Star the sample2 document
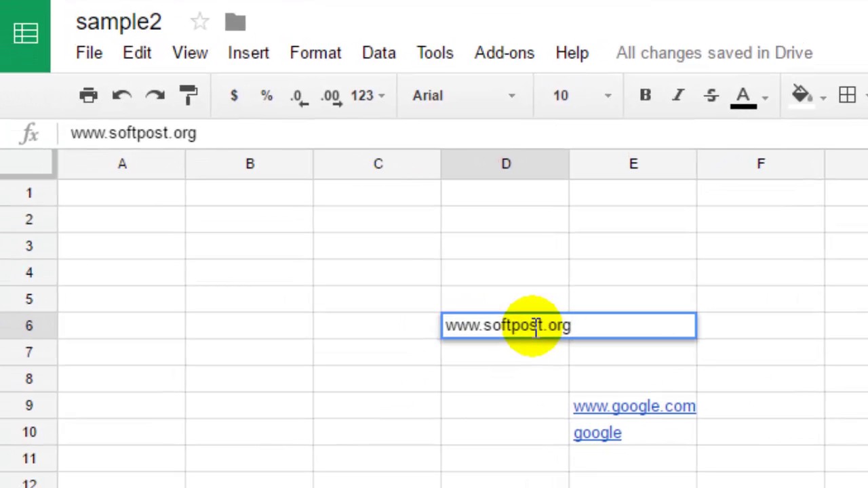 click(x=199, y=22)
